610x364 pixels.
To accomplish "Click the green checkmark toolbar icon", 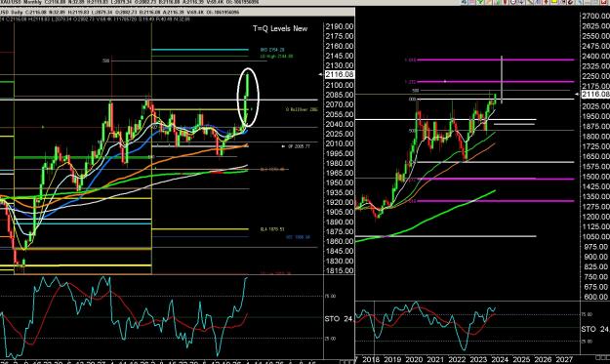I will [x=480, y=2].
